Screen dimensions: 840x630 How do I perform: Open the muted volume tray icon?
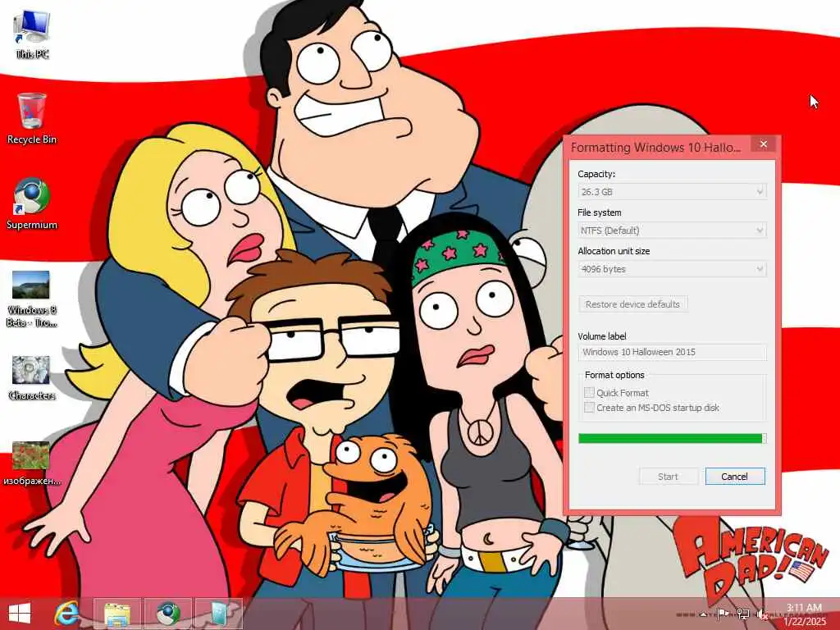tap(763, 614)
